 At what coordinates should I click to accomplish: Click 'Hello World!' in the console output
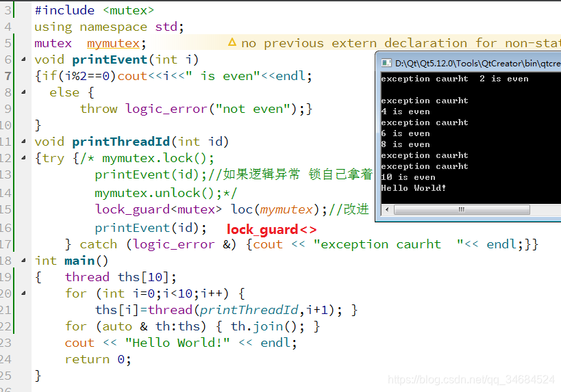pyautogui.click(x=413, y=188)
